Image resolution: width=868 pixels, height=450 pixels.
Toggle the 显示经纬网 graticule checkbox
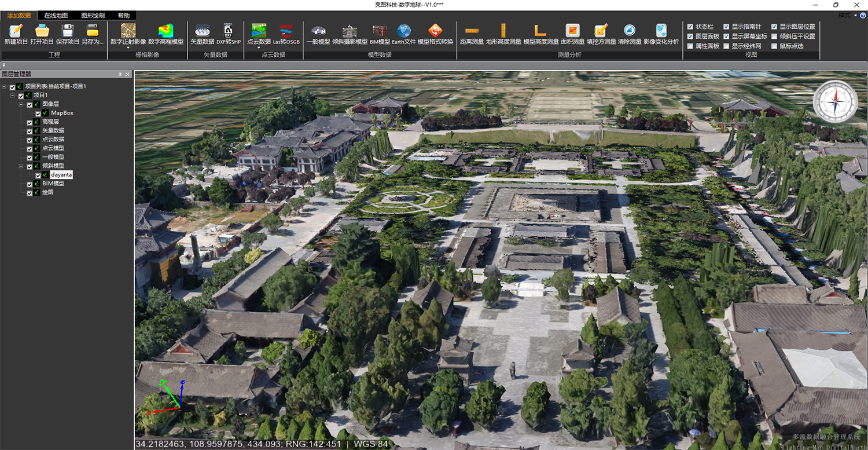726,46
